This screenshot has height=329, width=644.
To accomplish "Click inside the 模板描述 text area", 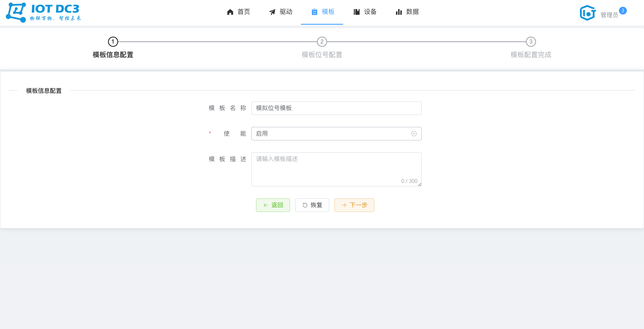I will tap(336, 169).
